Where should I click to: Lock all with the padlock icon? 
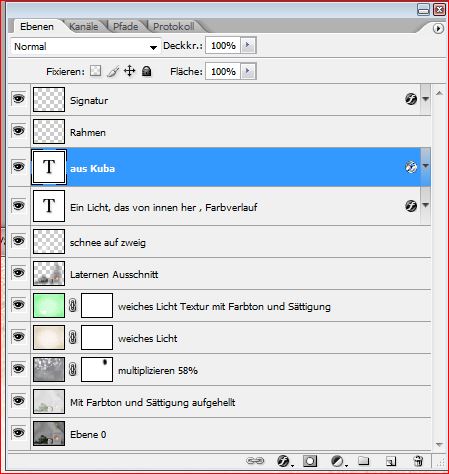[x=146, y=71]
